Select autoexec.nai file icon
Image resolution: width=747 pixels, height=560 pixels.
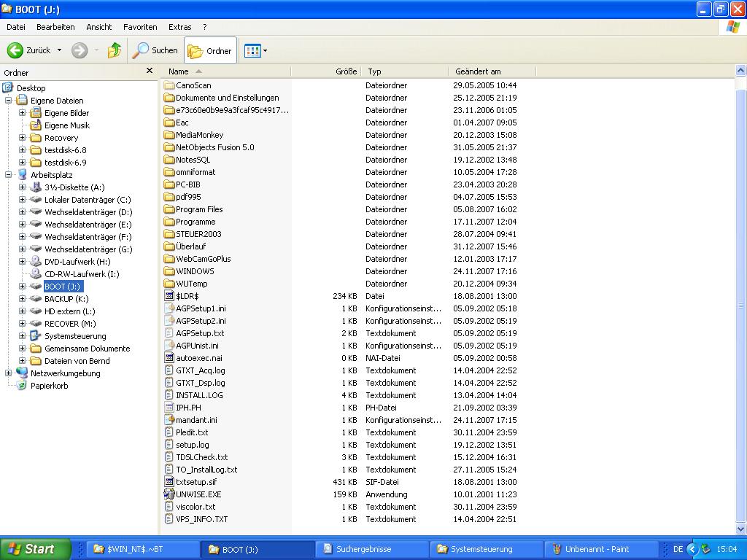tap(169, 357)
